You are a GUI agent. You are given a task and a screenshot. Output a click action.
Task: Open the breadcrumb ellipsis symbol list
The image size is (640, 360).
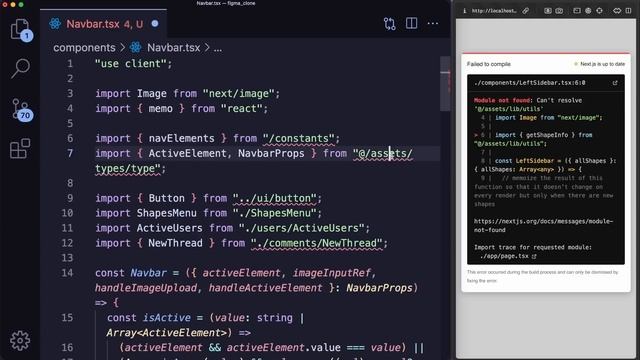218,48
